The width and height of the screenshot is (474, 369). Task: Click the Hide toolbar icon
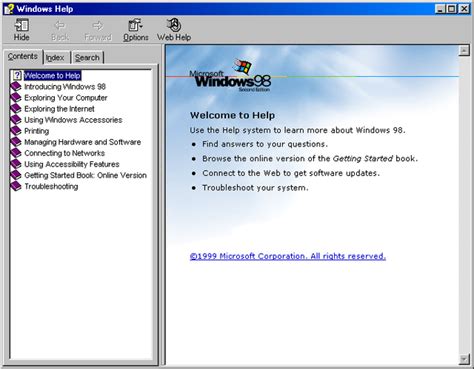tap(21, 30)
